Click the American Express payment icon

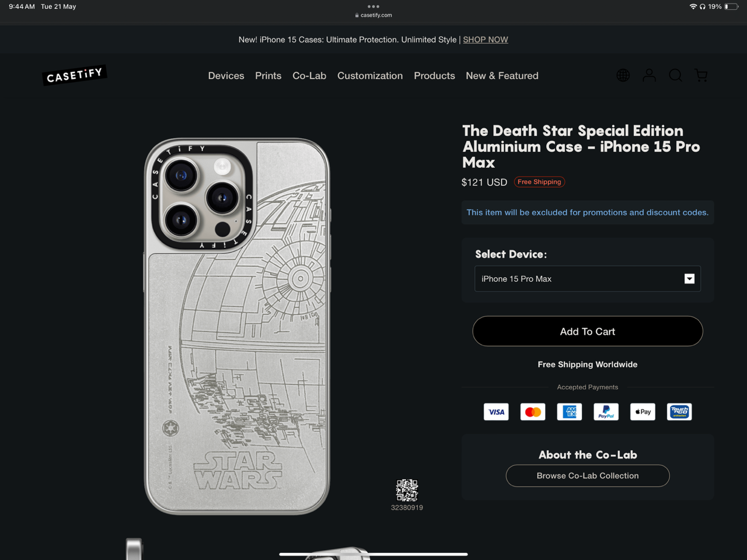[570, 412]
